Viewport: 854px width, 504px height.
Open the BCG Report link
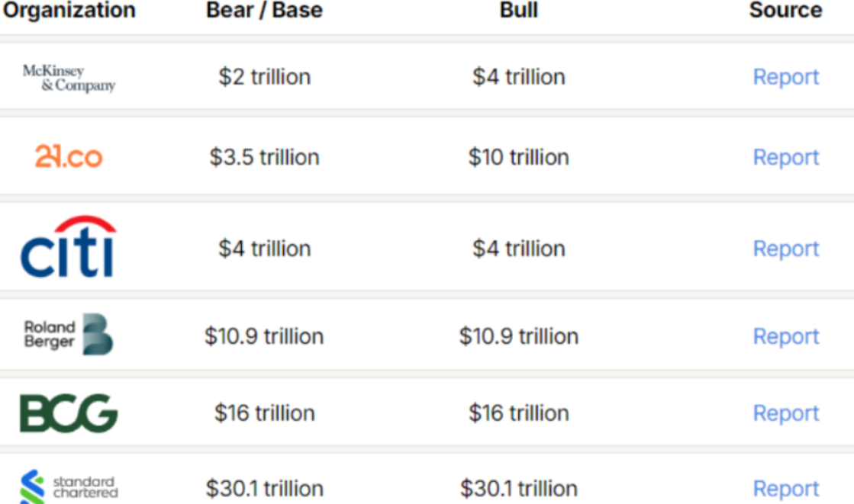click(785, 413)
